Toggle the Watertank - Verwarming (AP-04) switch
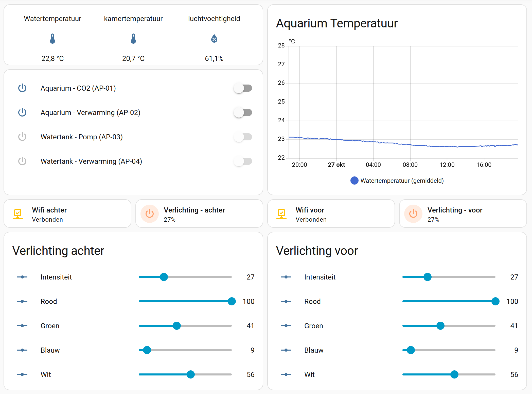The image size is (532, 394). (243, 161)
